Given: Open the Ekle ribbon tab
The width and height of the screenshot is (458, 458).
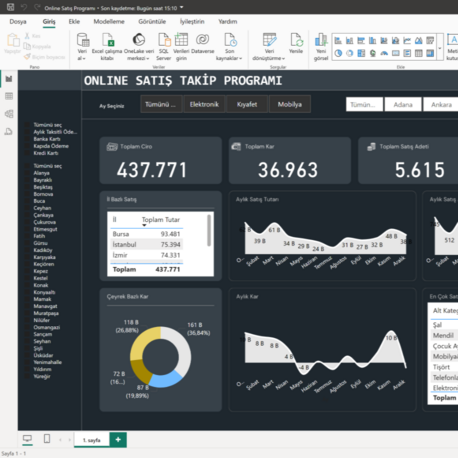Looking at the screenshot, I should pos(74,22).
